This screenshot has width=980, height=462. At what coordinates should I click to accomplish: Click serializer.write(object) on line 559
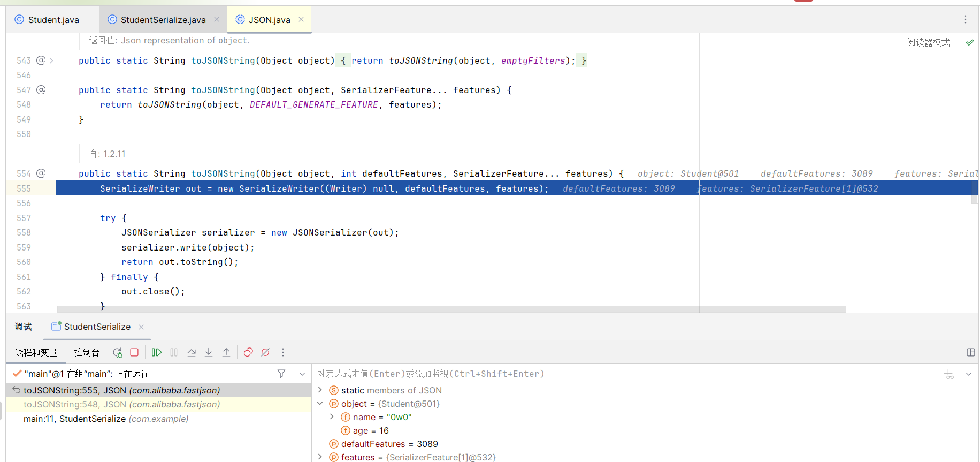188,247
